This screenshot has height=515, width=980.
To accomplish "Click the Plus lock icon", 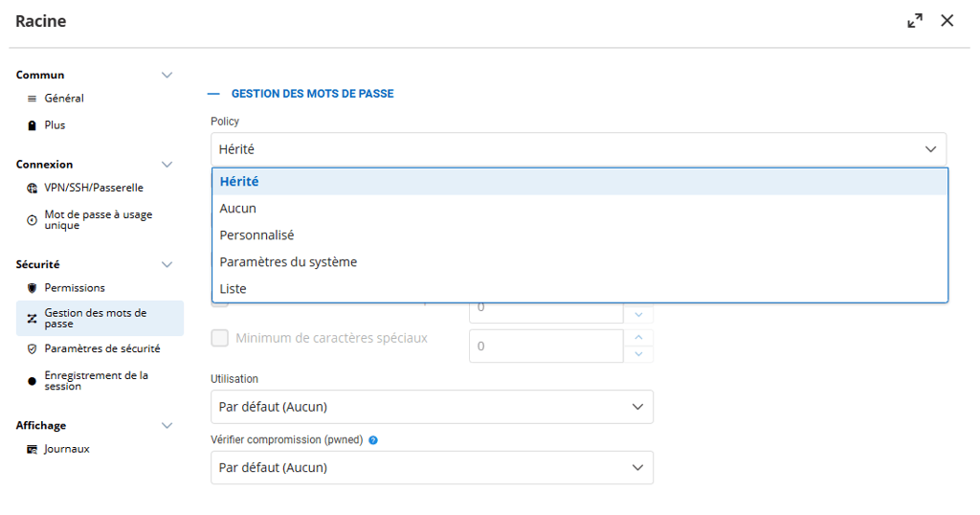I will pyautogui.click(x=32, y=125).
